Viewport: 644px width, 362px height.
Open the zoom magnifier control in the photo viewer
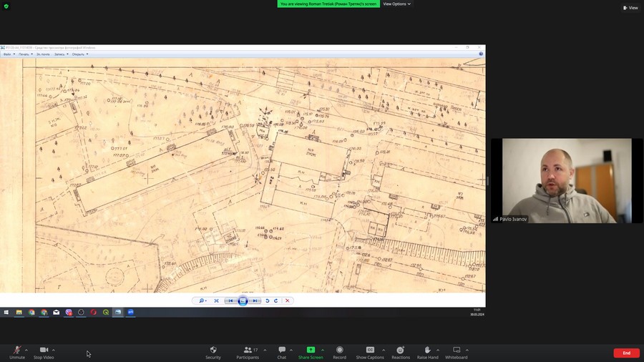[x=203, y=301]
